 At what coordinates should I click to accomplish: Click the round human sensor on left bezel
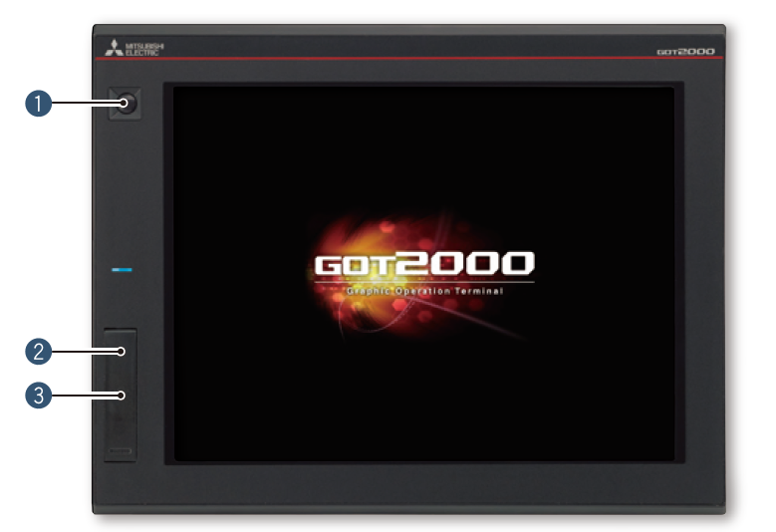(126, 104)
